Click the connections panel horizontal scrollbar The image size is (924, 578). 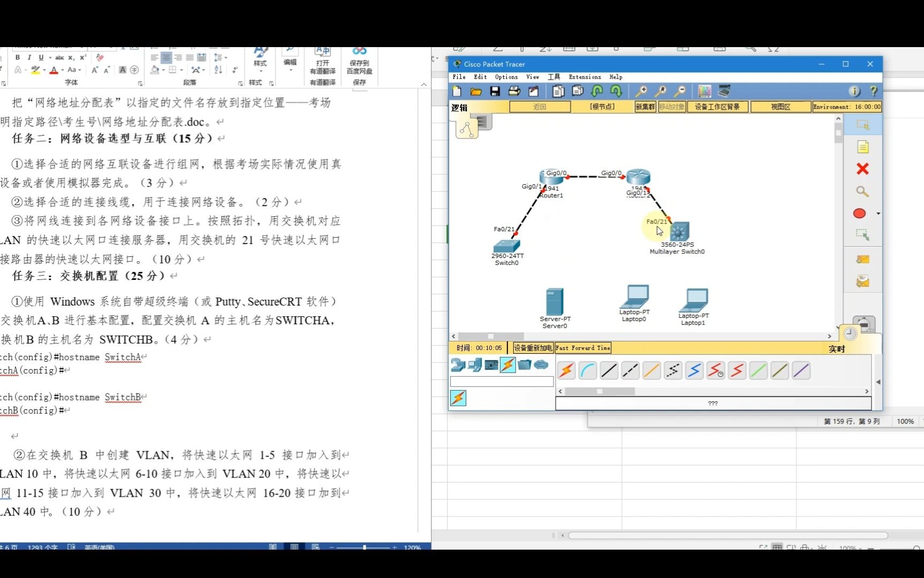[x=599, y=391]
